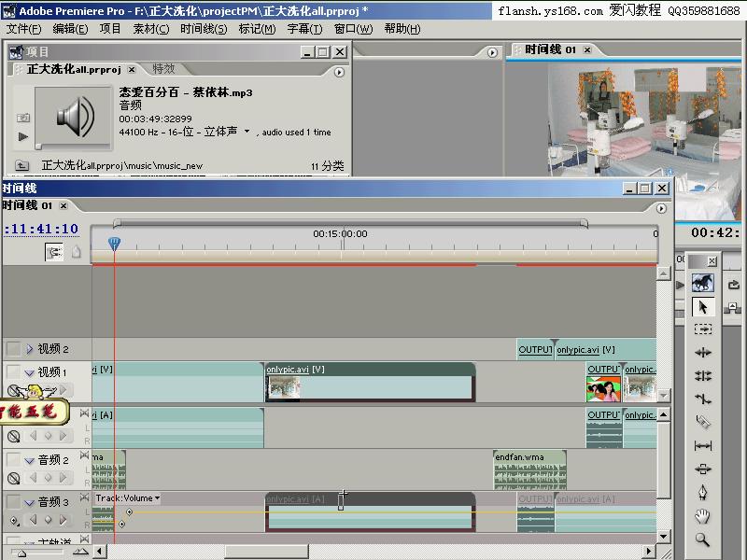
Task: Select the endfan.wma clip on 音频 2
Action: point(529,470)
